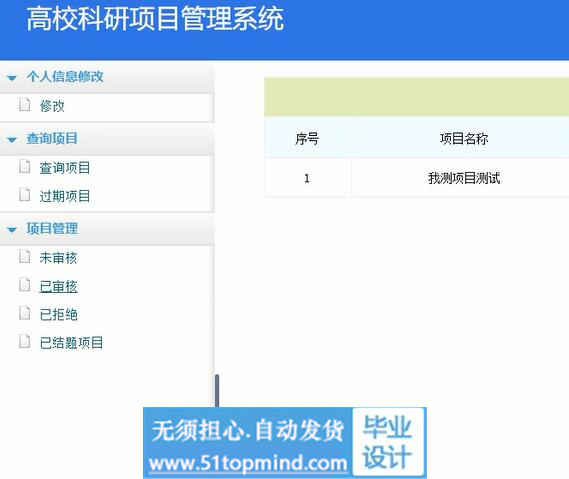The image size is (569, 479).
Task: Open the 修改 menu entry
Action: (x=52, y=106)
